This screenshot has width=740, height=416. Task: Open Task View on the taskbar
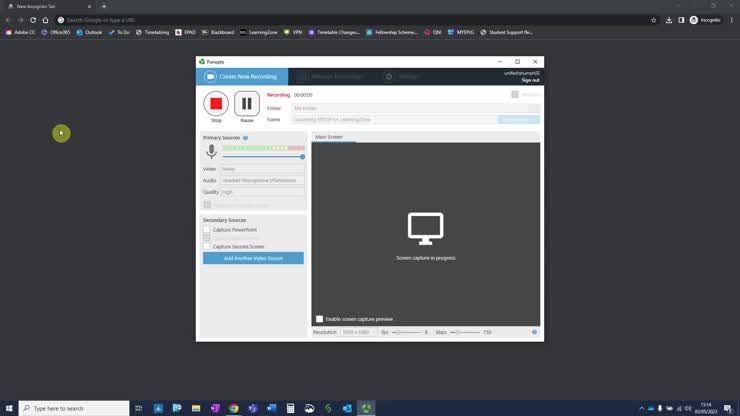tap(139, 408)
